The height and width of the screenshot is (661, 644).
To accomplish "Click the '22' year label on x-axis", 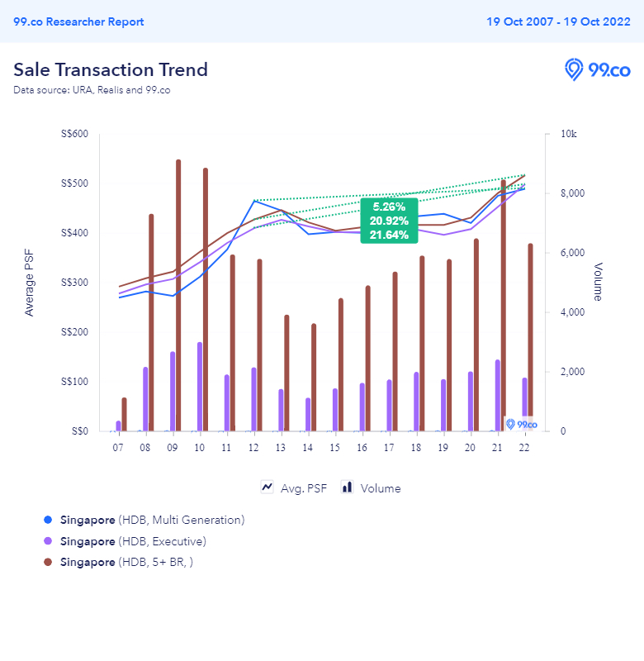I will pos(523,447).
